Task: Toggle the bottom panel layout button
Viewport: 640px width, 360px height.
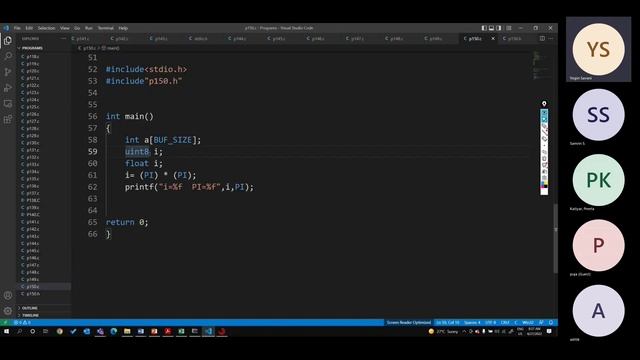Action: [x=491, y=28]
